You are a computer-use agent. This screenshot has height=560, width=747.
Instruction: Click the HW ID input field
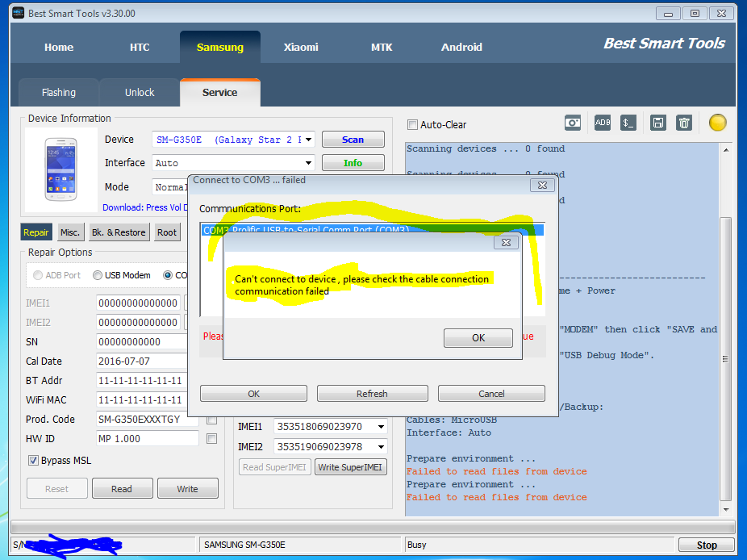coord(147,438)
